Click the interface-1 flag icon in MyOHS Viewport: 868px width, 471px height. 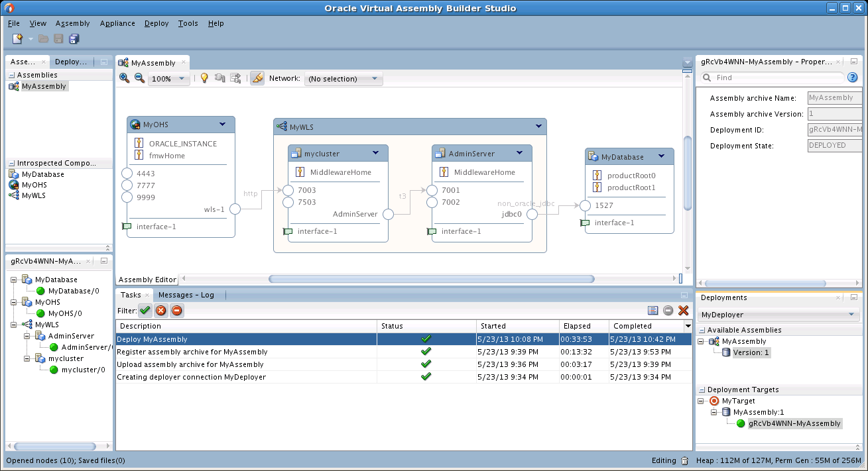point(127,227)
